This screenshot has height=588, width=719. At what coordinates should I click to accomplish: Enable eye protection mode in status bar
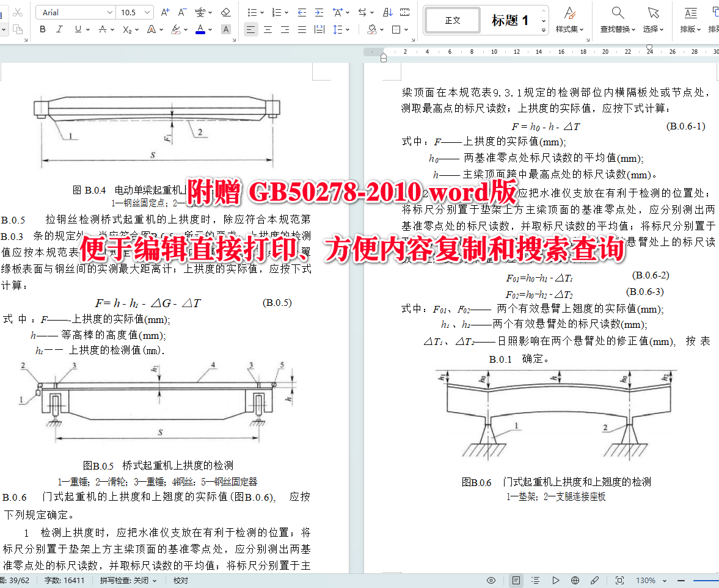[491, 581]
